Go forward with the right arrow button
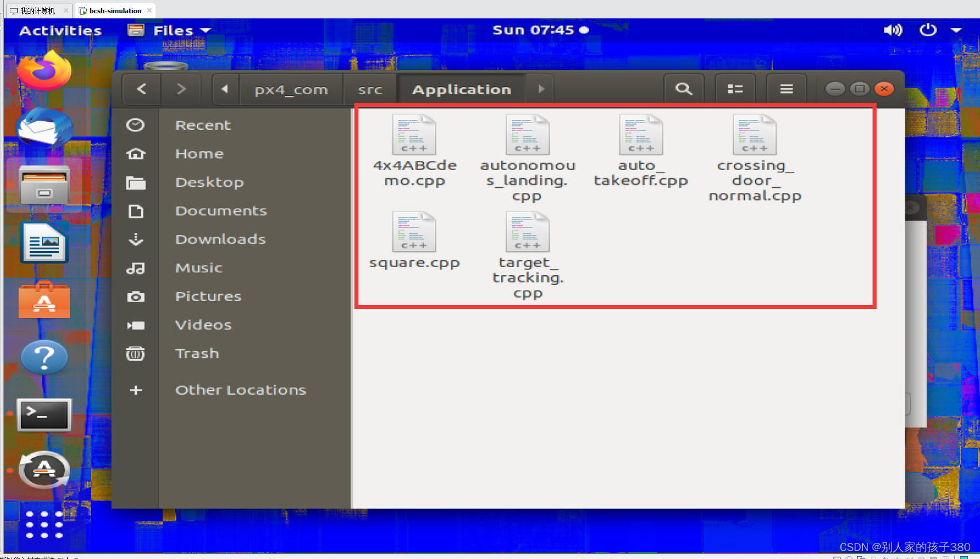This screenshot has width=980, height=559. click(181, 89)
